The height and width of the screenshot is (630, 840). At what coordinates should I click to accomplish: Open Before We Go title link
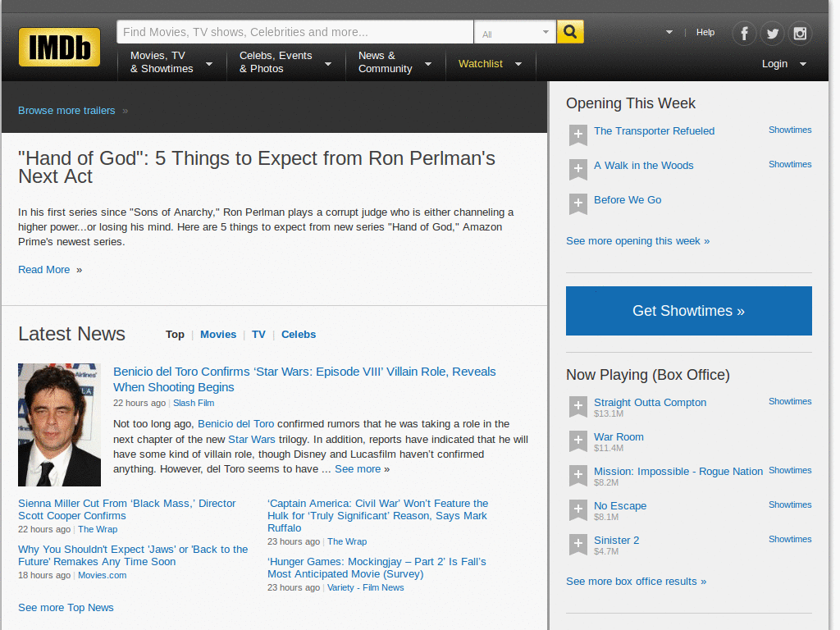tap(628, 200)
